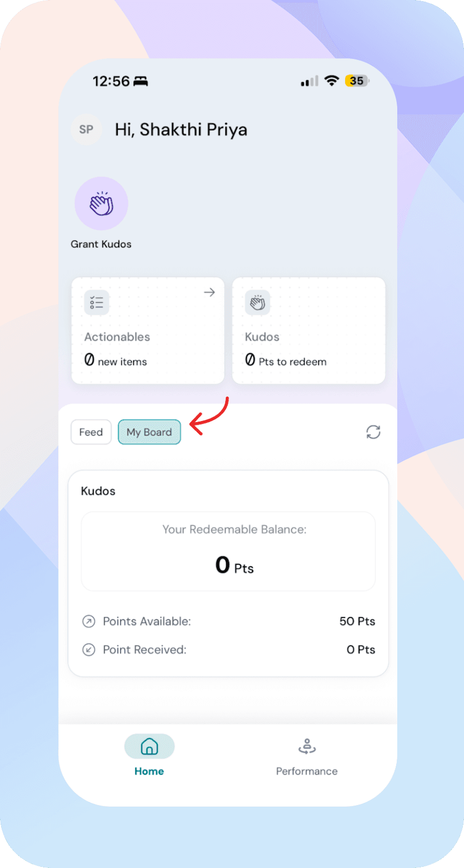The width and height of the screenshot is (464, 868).
Task: Tap the Wi-Fi icon in status bar
Action: pos(331,81)
